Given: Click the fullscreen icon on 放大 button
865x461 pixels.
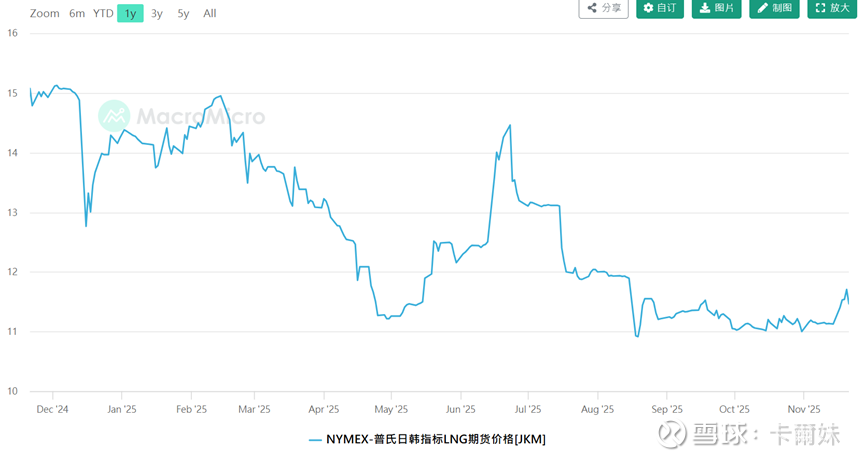Looking at the screenshot, I should 821,8.
